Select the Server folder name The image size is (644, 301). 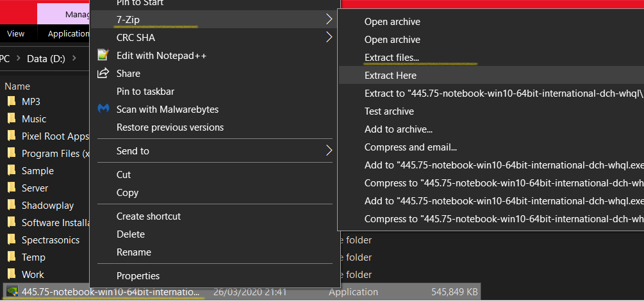pyautogui.click(x=35, y=188)
